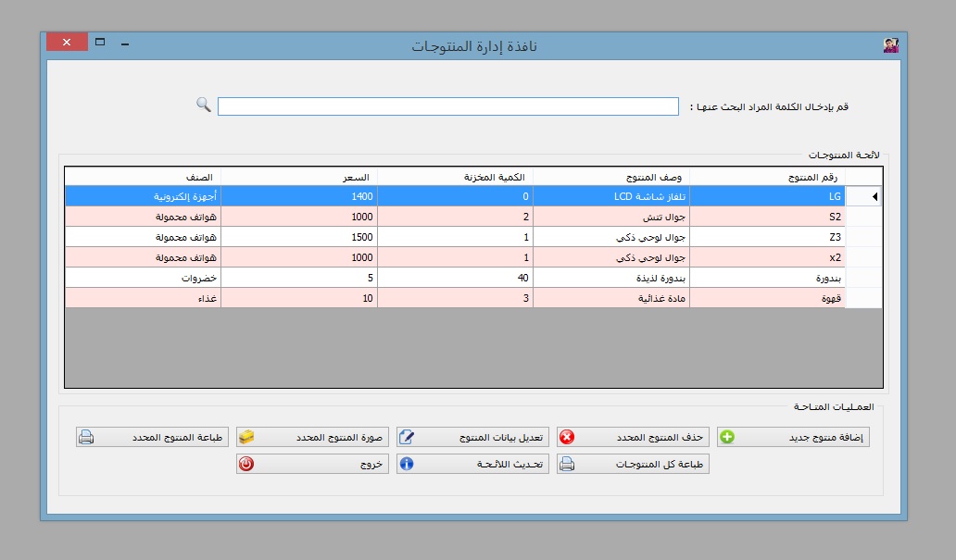Select the قهوة row's price cell

(x=298, y=297)
